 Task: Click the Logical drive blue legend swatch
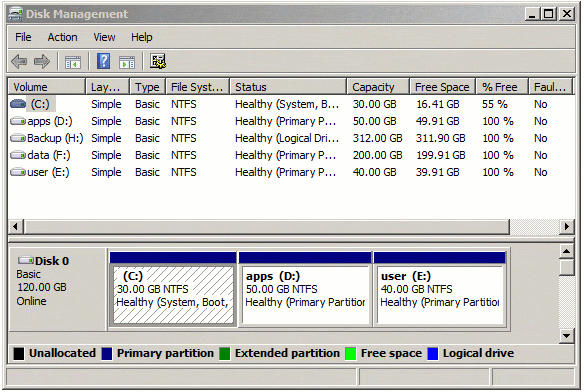(x=433, y=354)
